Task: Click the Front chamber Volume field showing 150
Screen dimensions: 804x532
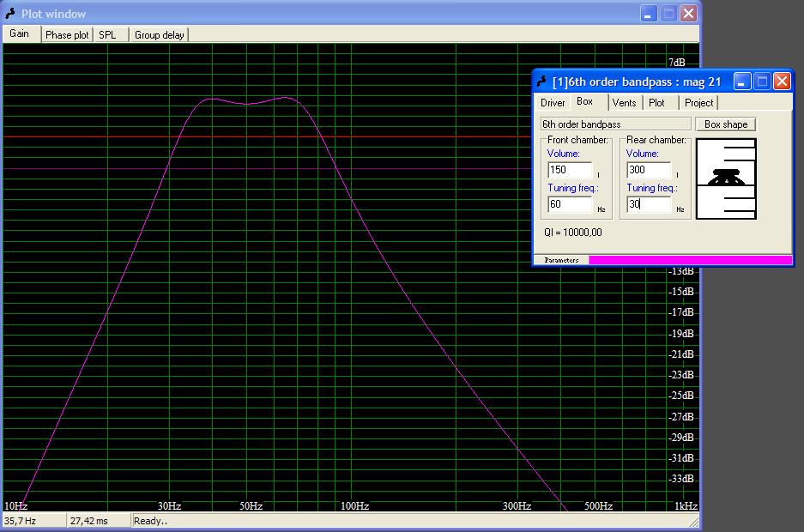Action: (x=570, y=170)
